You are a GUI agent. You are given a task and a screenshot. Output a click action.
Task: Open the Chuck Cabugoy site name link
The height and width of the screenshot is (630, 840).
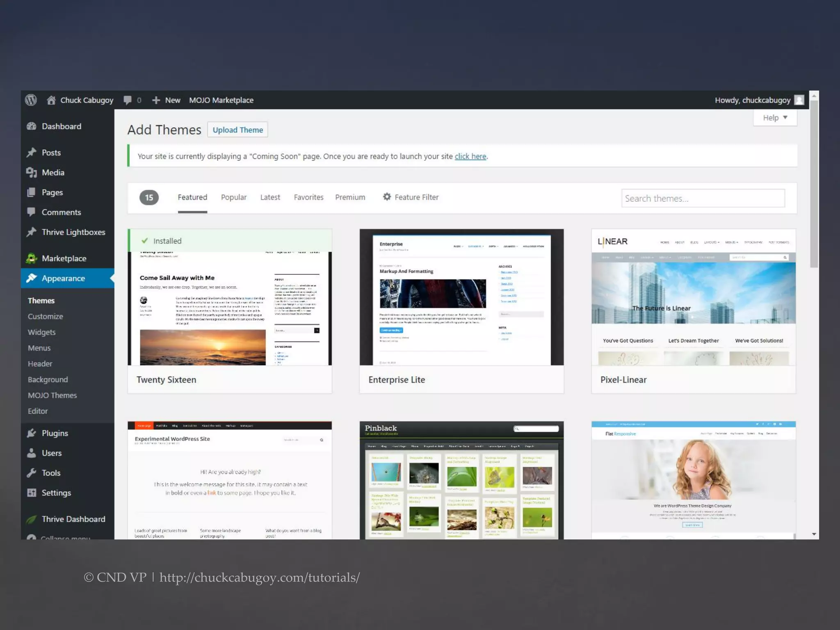[x=87, y=100]
